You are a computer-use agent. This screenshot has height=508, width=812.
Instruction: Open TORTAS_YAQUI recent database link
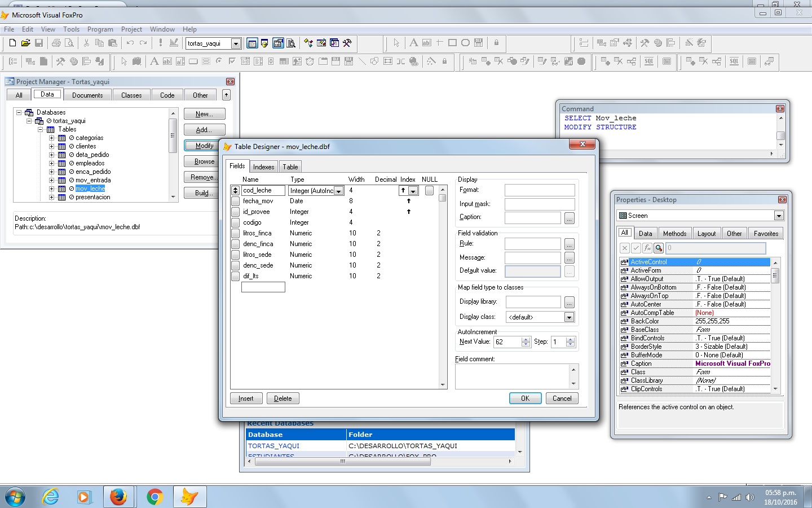273,446
